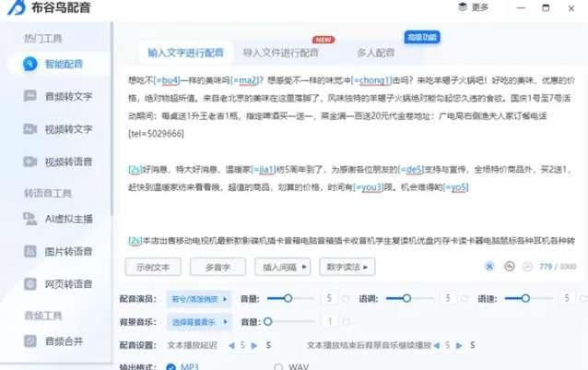
Task: Click the undo icon beside character count
Action: click(x=510, y=267)
